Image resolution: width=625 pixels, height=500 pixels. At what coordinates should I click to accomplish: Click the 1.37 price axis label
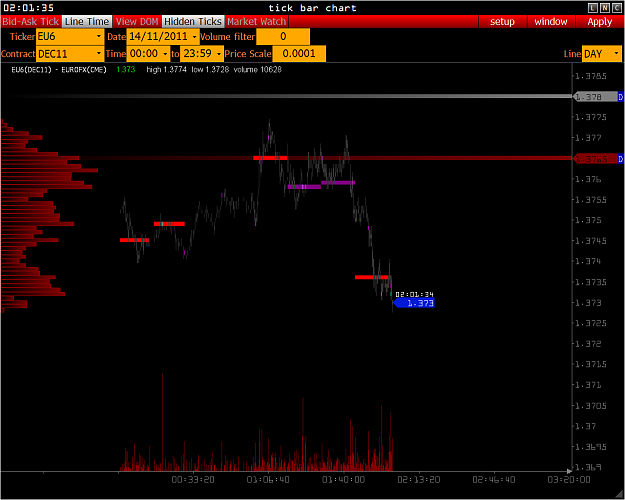(x=586, y=426)
